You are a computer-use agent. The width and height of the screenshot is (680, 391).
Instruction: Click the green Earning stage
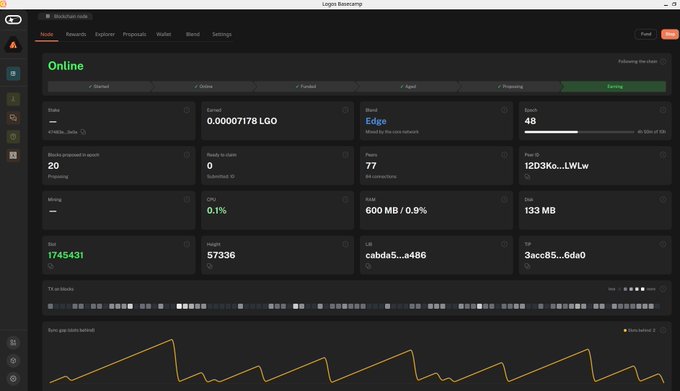tap(614, 87)
